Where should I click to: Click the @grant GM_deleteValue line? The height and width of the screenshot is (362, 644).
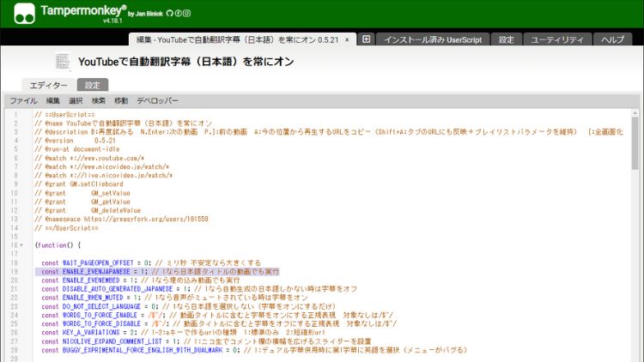coord(88,210)
